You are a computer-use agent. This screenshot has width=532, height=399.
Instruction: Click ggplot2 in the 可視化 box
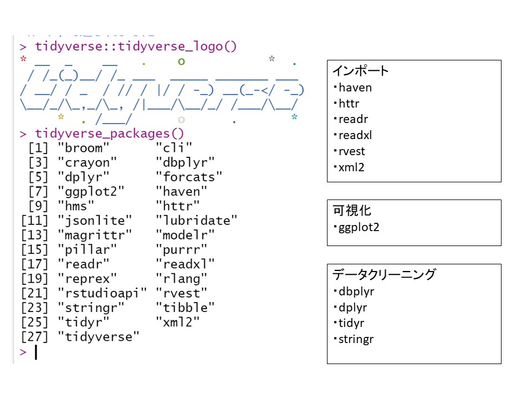pyautogui.click(x=359, y=227)
